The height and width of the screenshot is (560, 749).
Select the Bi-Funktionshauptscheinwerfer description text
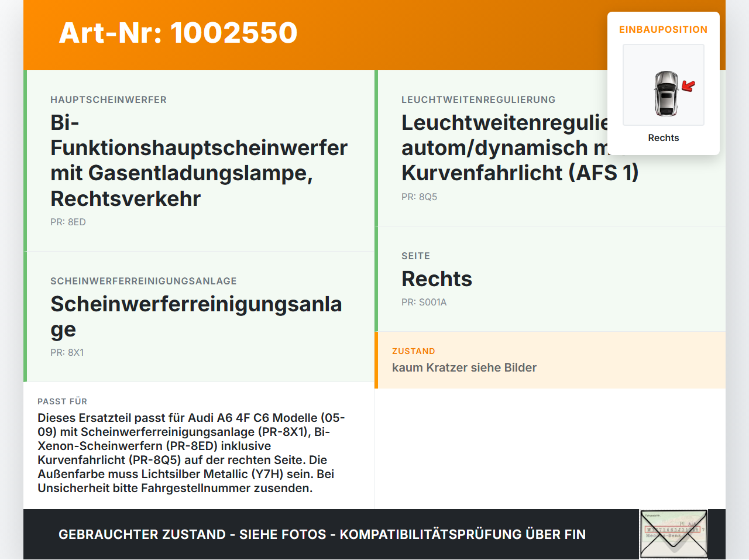pyautogui.click(x=199, y=160)
